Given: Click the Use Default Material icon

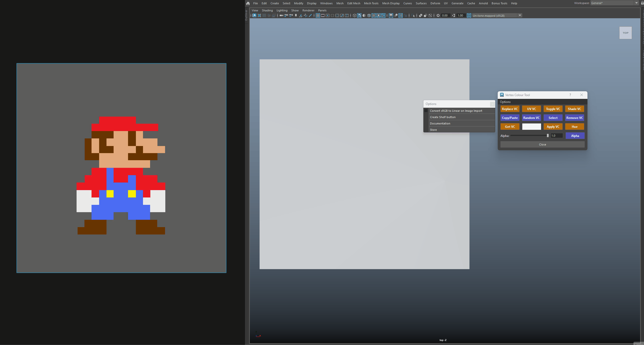Looking at the screenshot, I should 364,15.
